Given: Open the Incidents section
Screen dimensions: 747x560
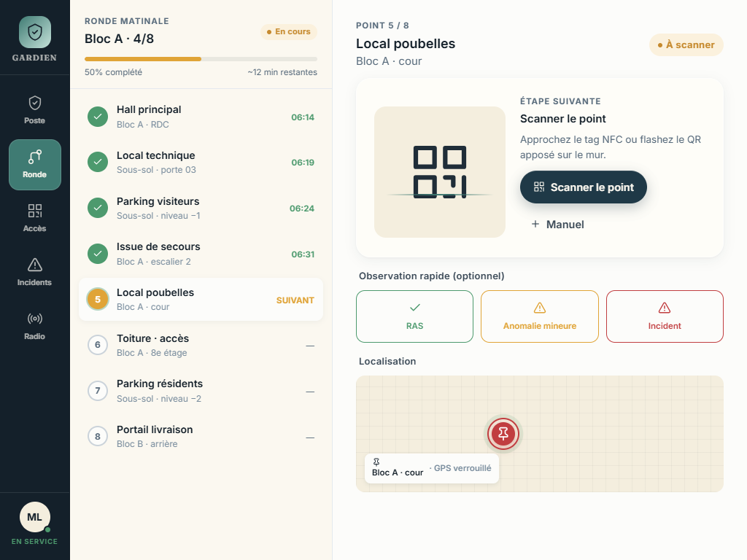Looking at the screenshot, I should 35,272.
